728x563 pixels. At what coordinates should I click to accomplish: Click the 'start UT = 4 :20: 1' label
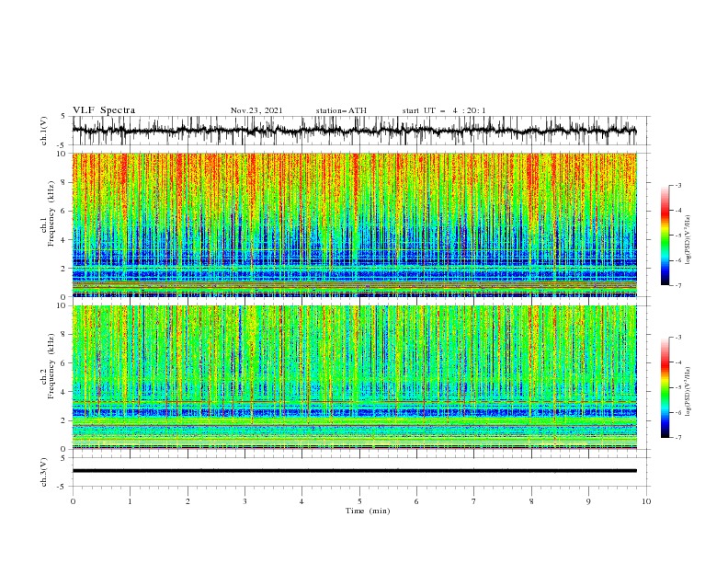[x=443, y=110]
